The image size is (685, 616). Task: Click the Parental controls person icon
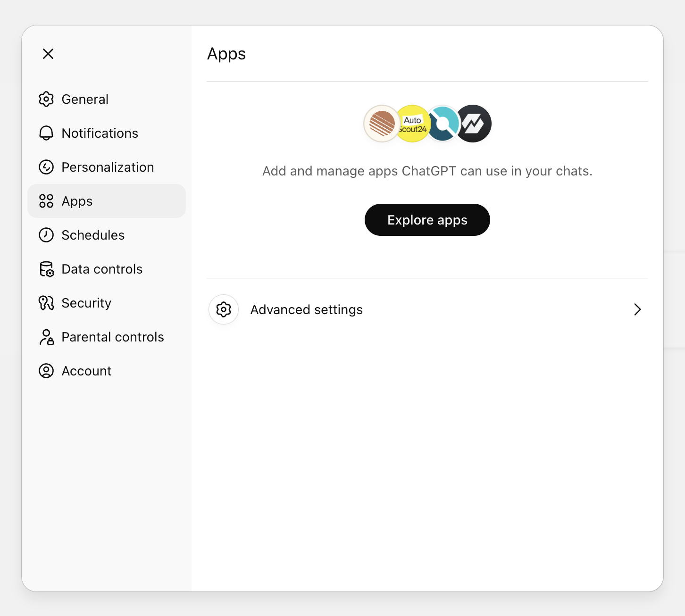point(46,337)
